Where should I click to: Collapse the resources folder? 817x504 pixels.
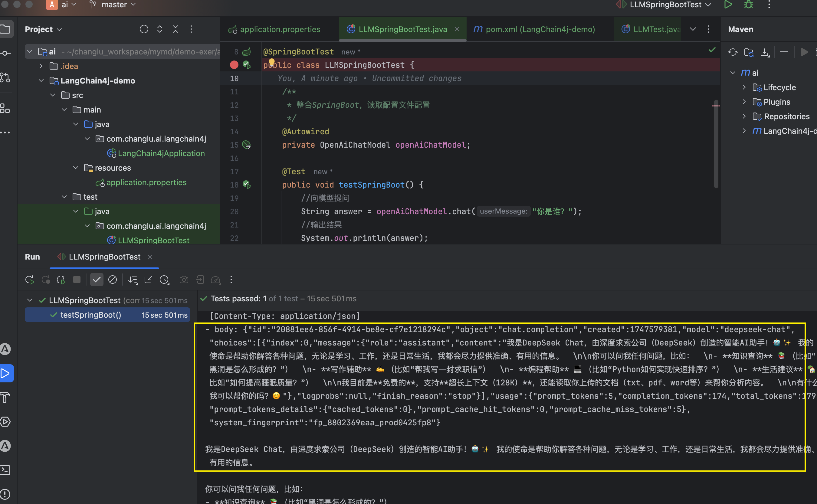[x=76, y=168]
